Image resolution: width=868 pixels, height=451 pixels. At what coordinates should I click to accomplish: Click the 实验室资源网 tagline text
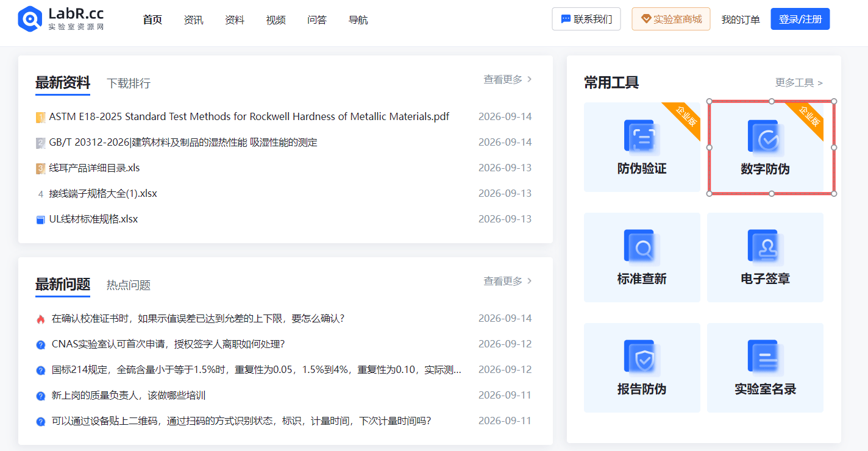click(x=76, y=27)
